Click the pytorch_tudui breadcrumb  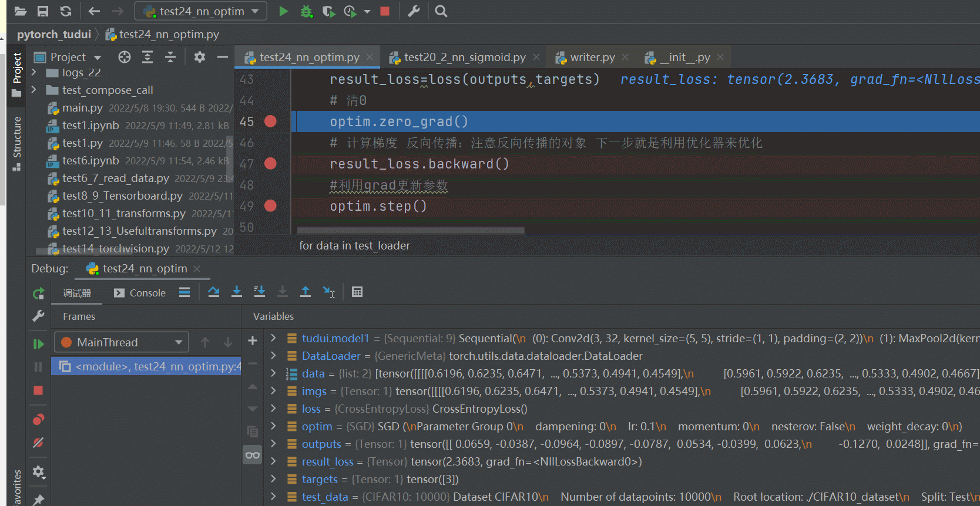click(x=54, y=35)
